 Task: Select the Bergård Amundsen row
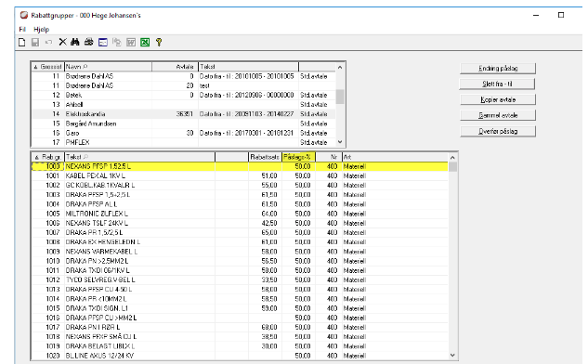tap(184, 123)
